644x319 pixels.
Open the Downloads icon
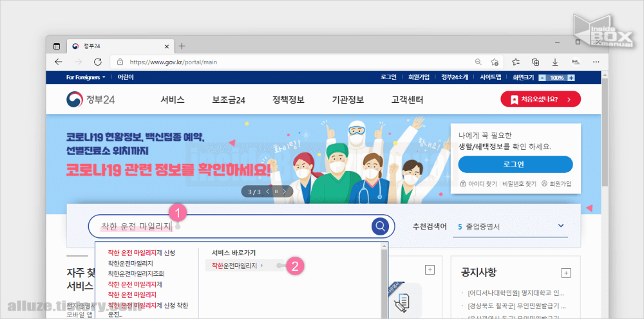tap(555, 62)
